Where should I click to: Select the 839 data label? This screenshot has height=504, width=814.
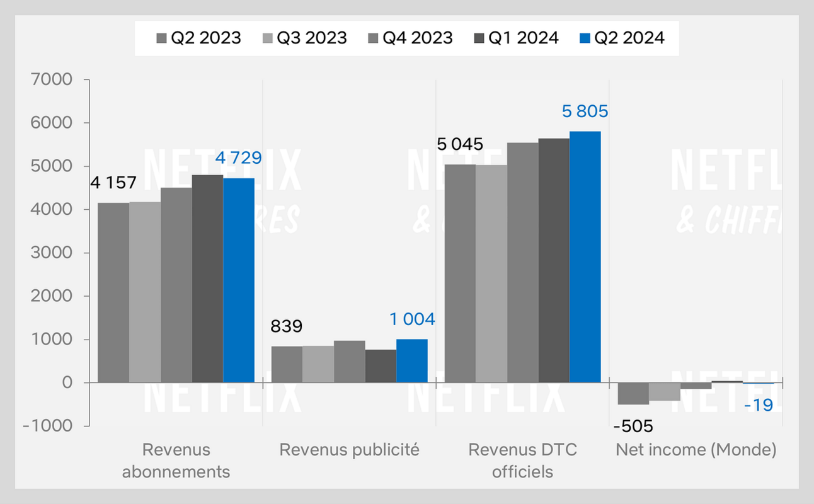point(287,326)
